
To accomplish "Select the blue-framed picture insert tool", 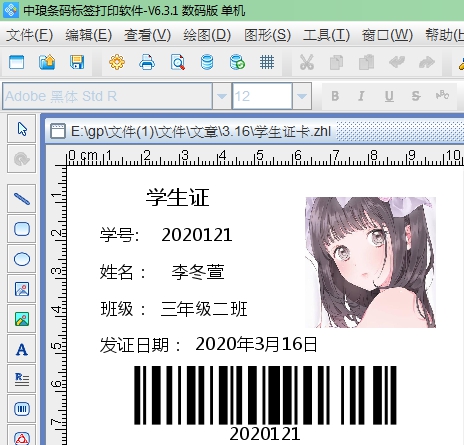I will [22, 289].
